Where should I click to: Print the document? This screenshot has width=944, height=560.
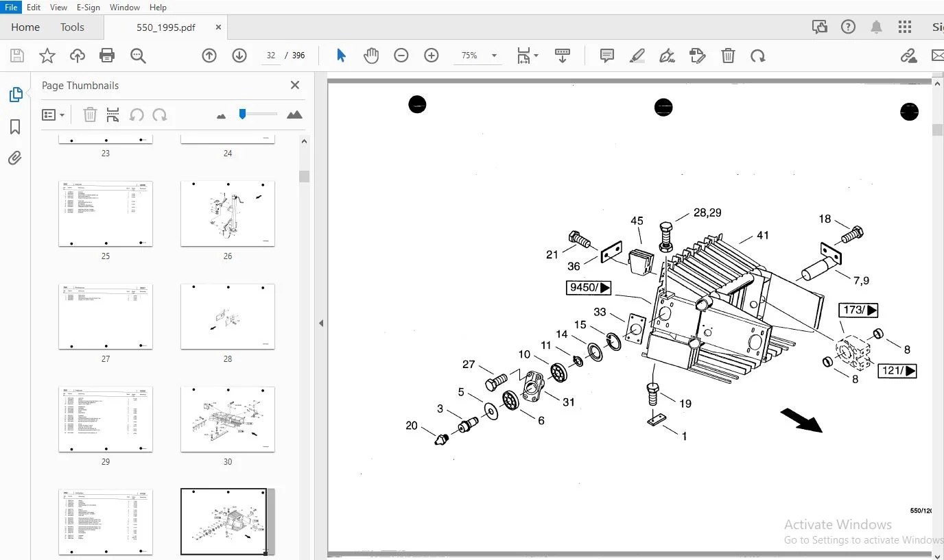pyautogui.click(x=107, y=56)
